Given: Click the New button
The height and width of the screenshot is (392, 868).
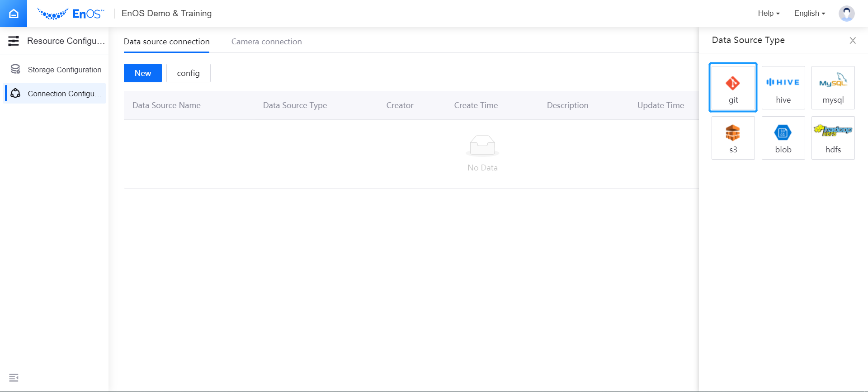Looking at the screenshot, I should [x=142, y=73].
